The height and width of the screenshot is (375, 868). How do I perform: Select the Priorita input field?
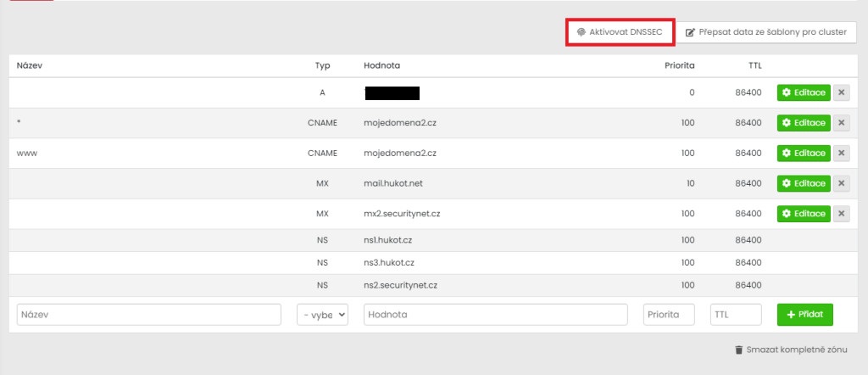click(669, 314)
